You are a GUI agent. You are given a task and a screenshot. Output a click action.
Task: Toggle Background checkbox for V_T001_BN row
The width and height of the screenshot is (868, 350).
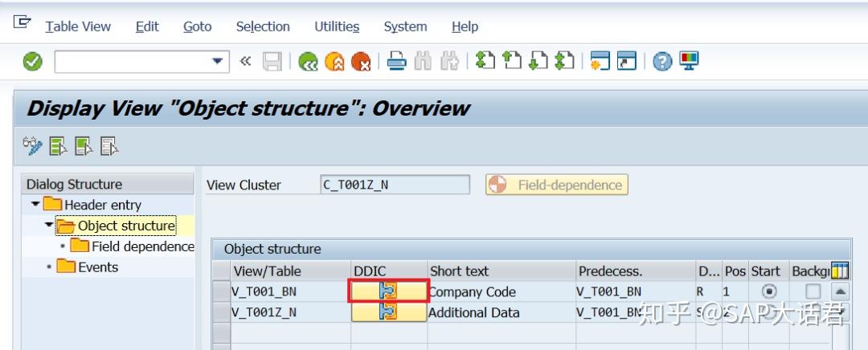(x=813, y=291)
